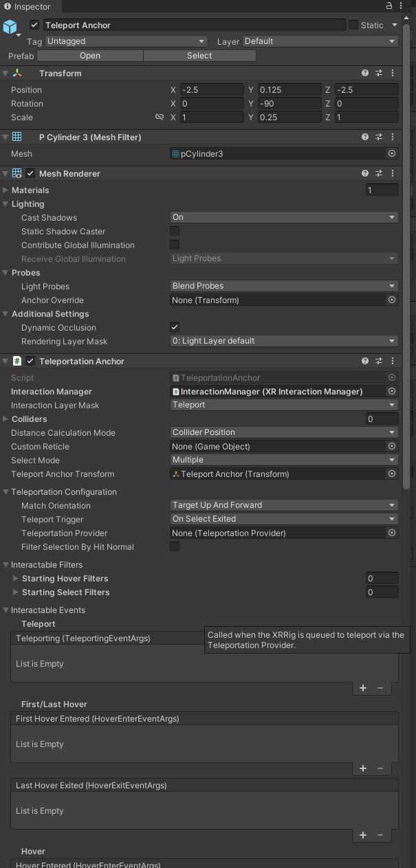Click the Select prefab button

tap(199, 55)
